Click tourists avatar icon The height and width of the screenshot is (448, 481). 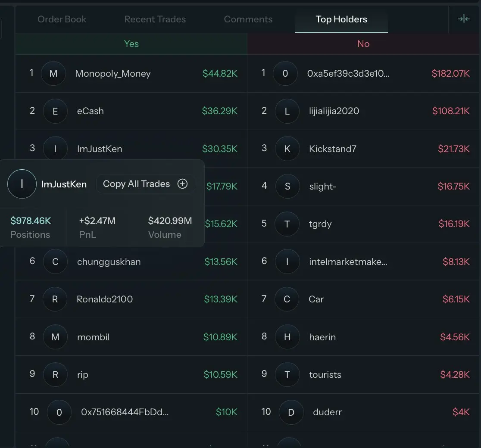pos(287,374)
